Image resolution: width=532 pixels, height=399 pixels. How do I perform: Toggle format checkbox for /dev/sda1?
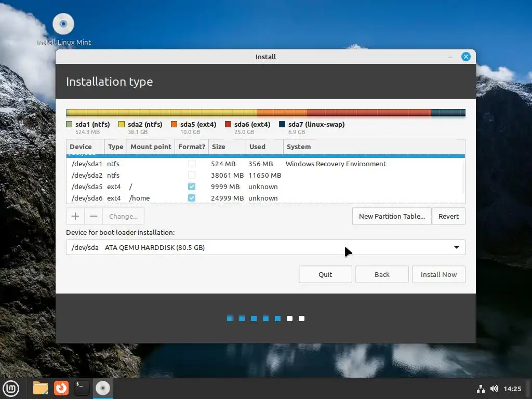(192, 164)
